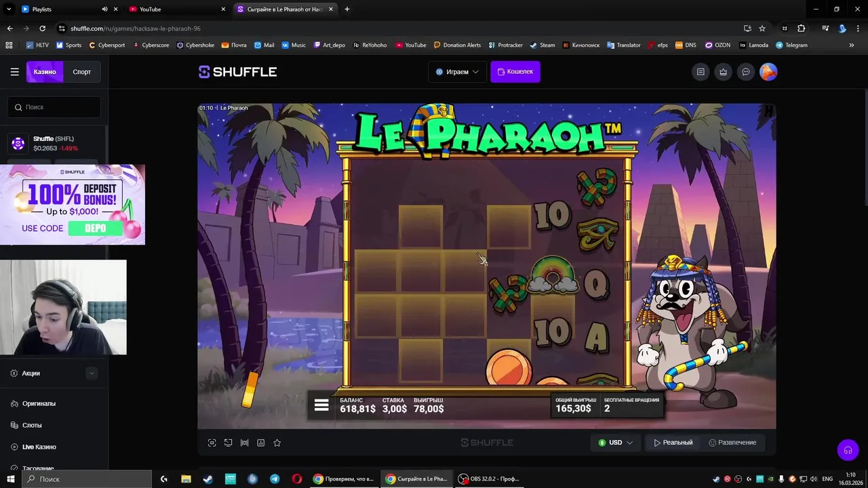Switch to Sport mode toggle

[x=82, y=72]
